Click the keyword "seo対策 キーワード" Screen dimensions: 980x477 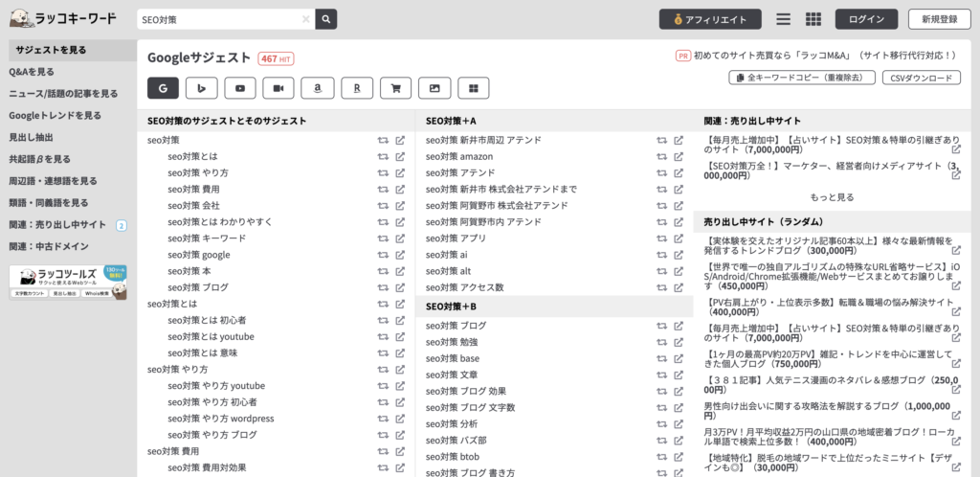tap(207, 238)
